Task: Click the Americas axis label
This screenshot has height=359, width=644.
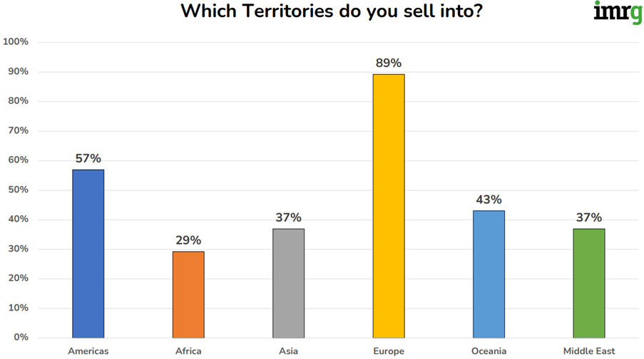Action: tap(88, 351)
